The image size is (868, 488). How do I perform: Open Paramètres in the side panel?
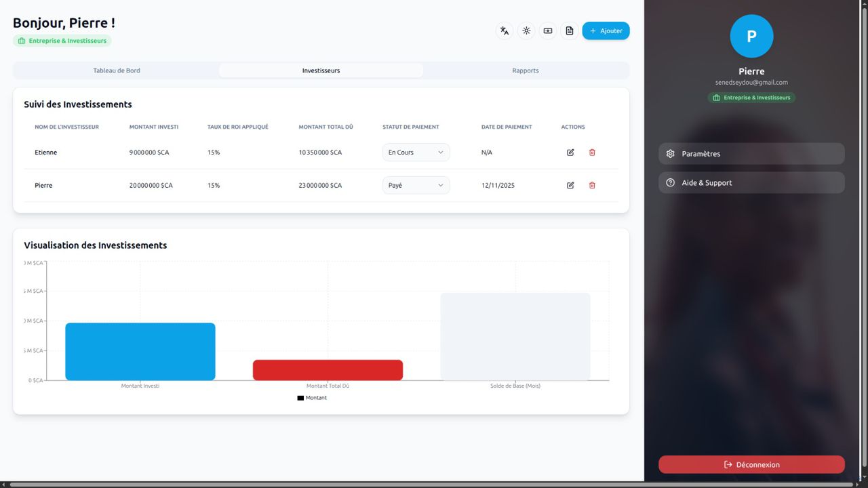pos(751,154)
